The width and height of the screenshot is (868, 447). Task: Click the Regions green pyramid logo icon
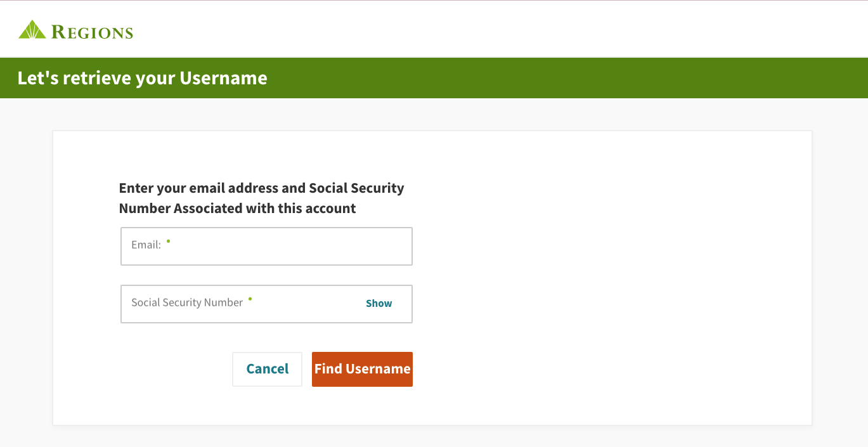tap(32, 30)
